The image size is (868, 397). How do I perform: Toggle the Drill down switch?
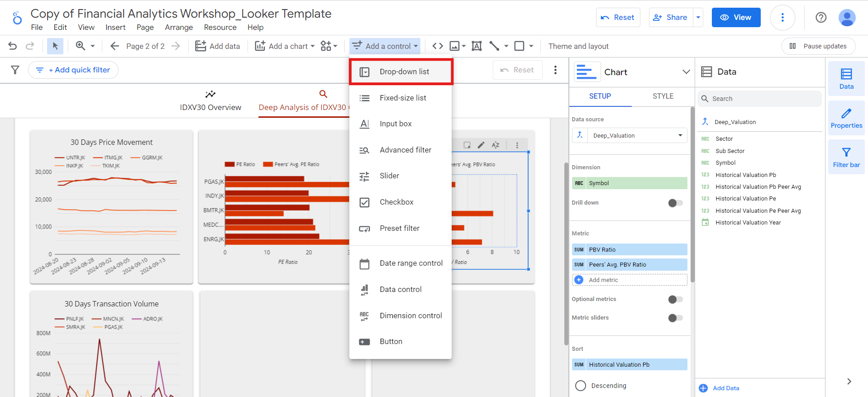(x=675, y=203)
